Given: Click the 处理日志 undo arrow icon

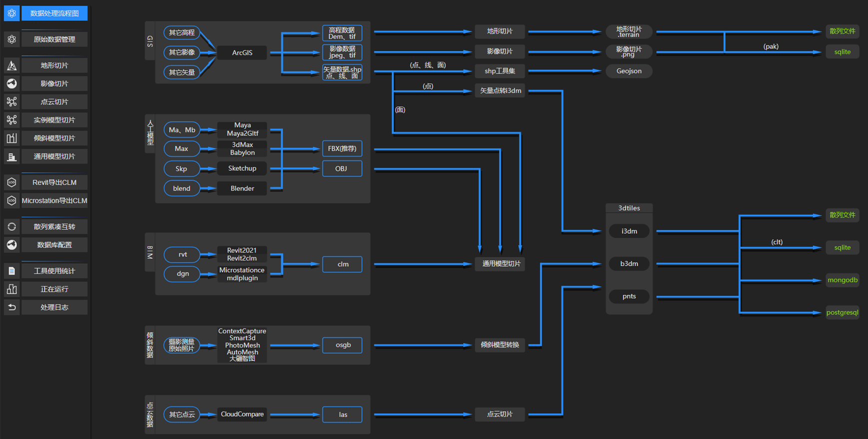Looking at the screenshot, I should tap(11, 307).
